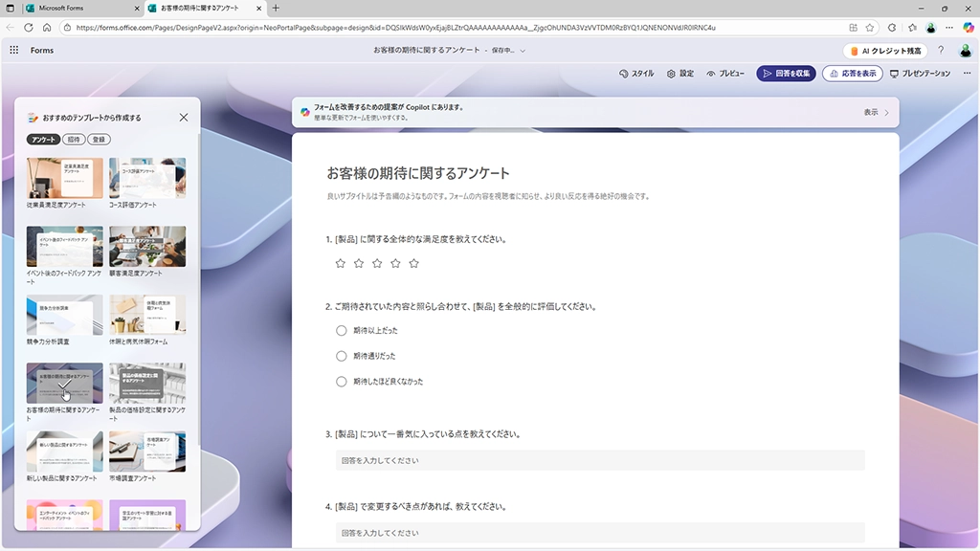Choose the 顧客満足度アンケート template thumbnail
Screen dimensions: 980x551
click(x=147, y=247)
